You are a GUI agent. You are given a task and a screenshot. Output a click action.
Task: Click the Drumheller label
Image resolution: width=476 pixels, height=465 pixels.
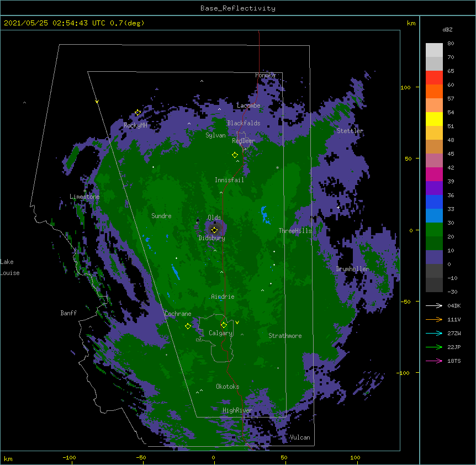tap(352, 269)
